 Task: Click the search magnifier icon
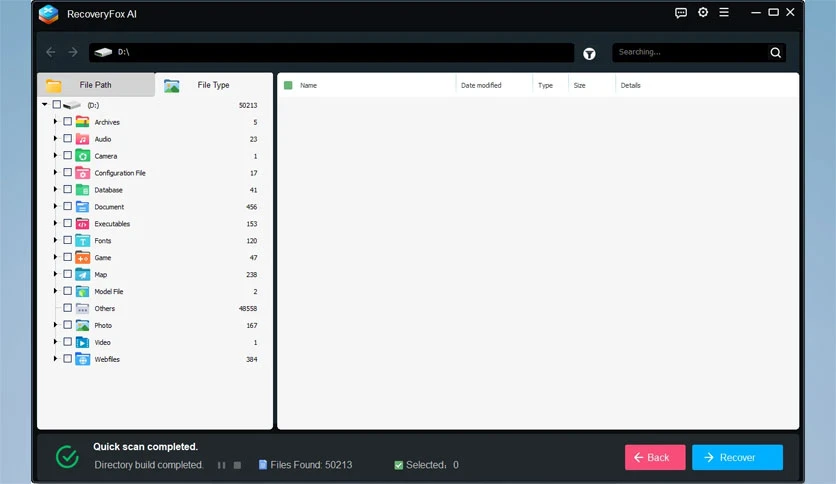pyautogui.click(x=775, y=52)
